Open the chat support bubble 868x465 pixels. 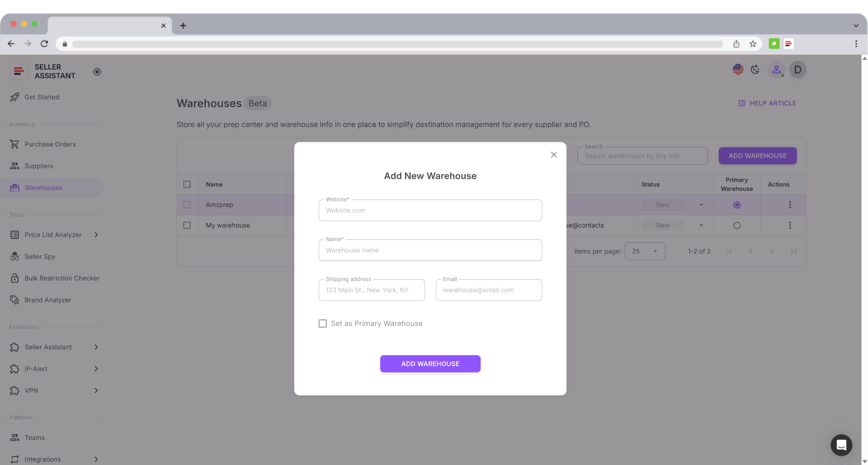tap(841, 445)
